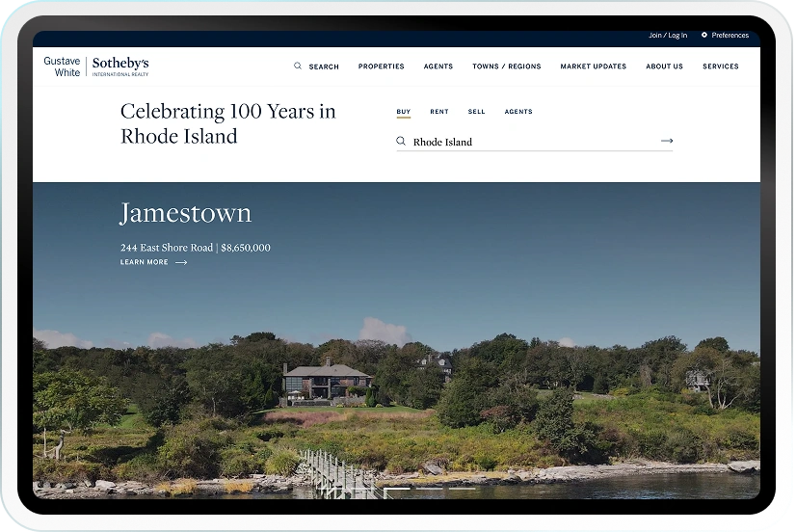Click the Celebrating 100 Years headline

(x=228, y=123)
